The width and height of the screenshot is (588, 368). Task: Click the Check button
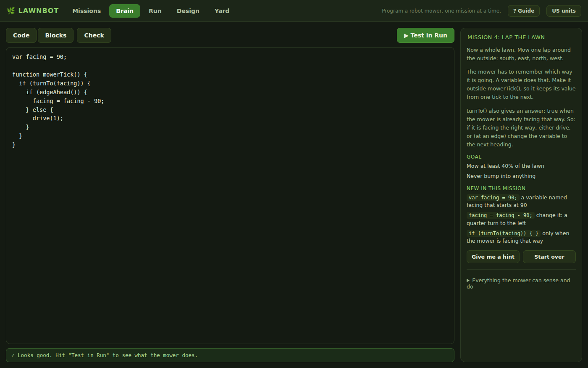94,35
